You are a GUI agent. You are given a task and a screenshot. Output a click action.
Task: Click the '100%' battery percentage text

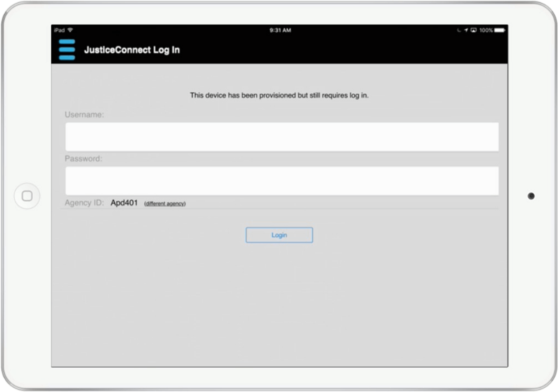486,30
